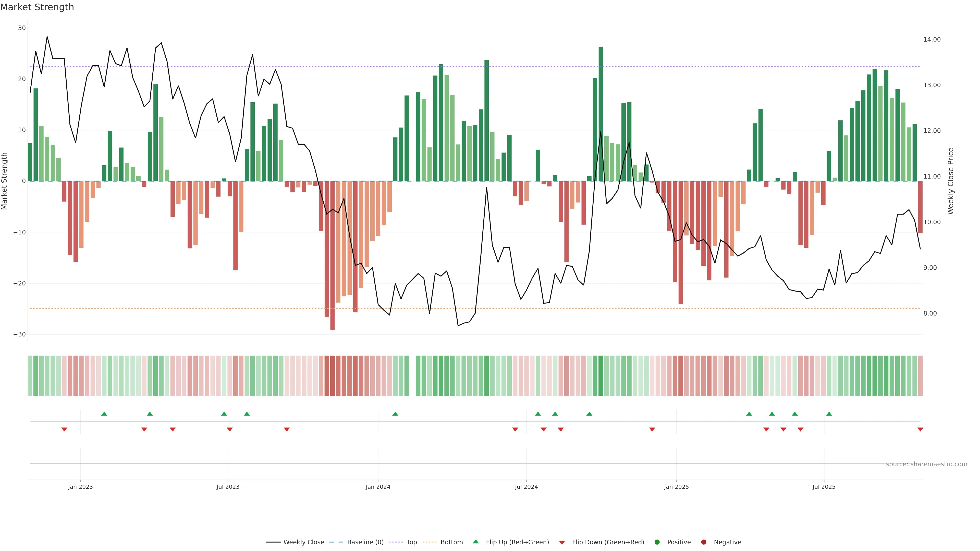Click the Jan 2025 x-axis label
This screenshot has height=551, width=980.
[x=676, y=487]
